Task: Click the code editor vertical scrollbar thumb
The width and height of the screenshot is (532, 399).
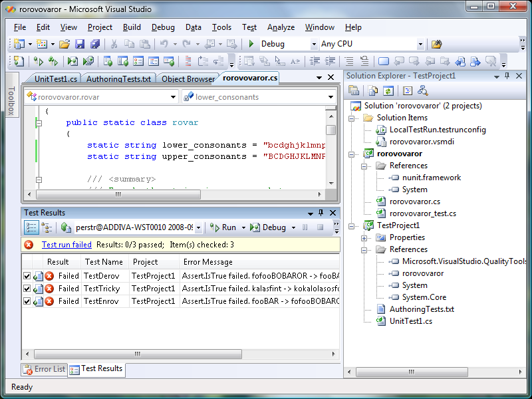Action: coord(331,130)
